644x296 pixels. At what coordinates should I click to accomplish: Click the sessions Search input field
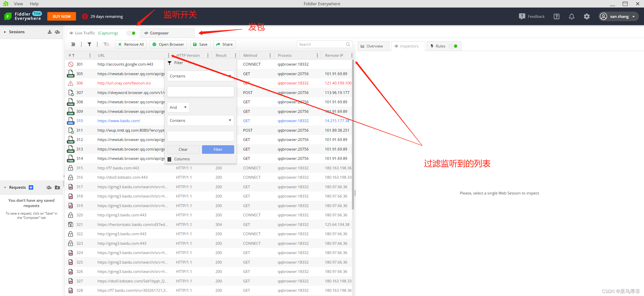tap(321, 44)
